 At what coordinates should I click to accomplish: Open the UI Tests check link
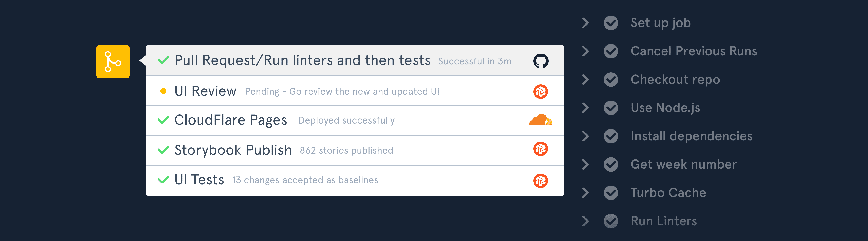pos(199,180)
